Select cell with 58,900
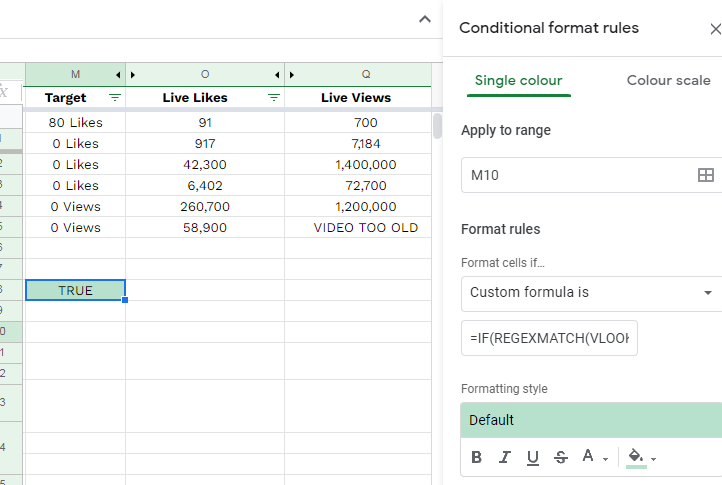Screen dimensions: 722x485 coord(205,228)
